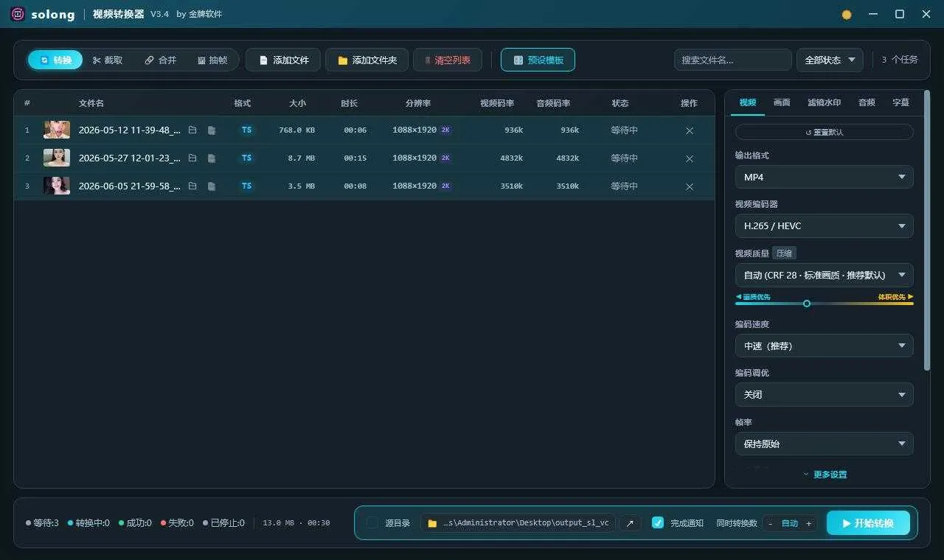
Task: Click the output path field output_sl_vc
Action: (518, 523)
